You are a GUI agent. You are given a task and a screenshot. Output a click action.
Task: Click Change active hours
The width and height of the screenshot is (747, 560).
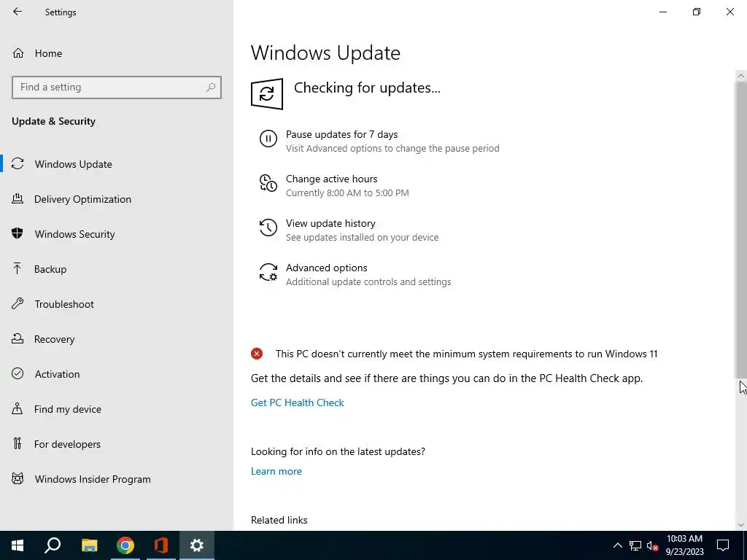coord(332,179)
